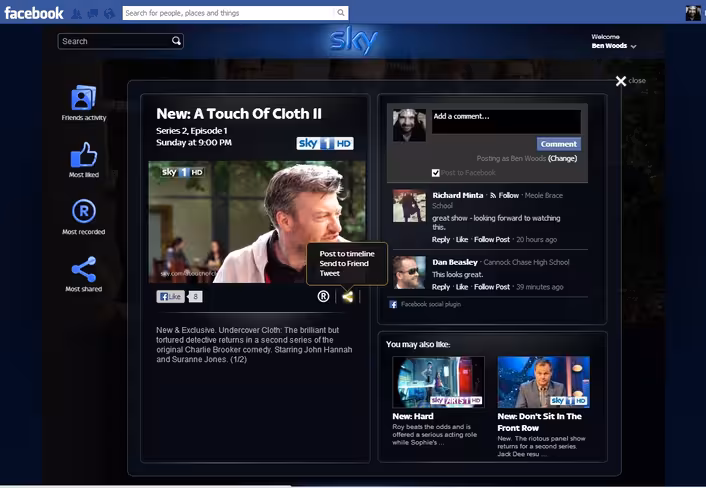The height and width of the screenshot is (488, 706).
Task: Click the Facebook social plugin link
Action: tap(430, 304)
